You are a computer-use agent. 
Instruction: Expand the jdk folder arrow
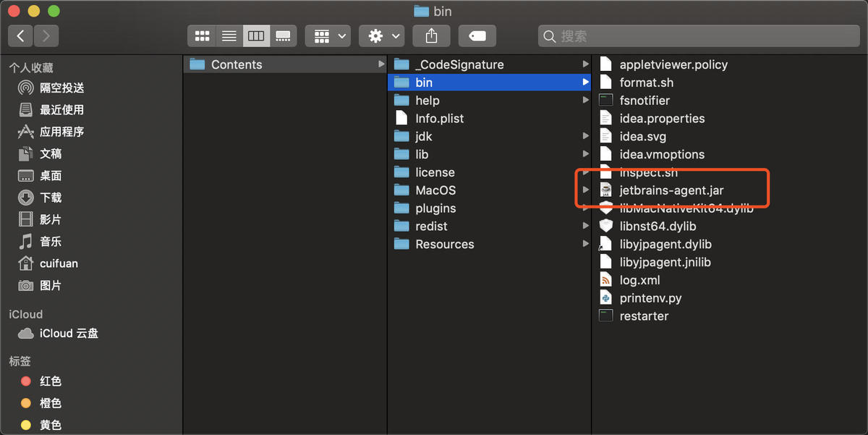[x=586, y=136]
